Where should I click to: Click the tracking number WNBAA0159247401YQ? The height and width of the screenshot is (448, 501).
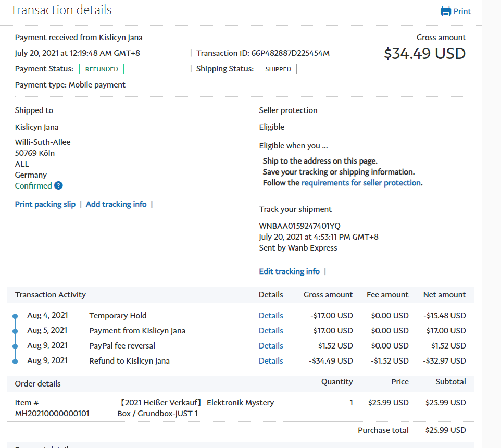point(299,226)
